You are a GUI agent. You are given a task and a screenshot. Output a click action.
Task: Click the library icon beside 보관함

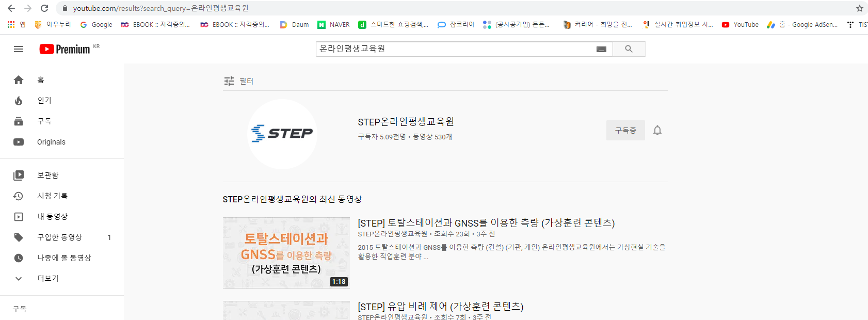19,175
